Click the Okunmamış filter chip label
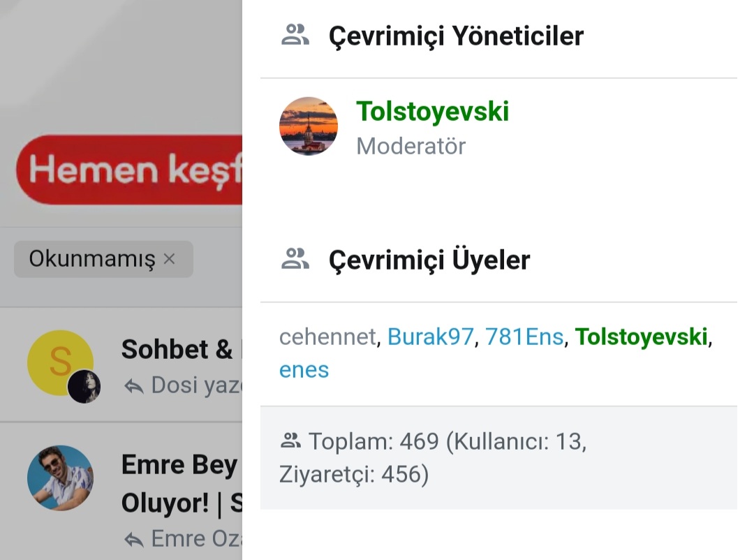 (91, 259)
